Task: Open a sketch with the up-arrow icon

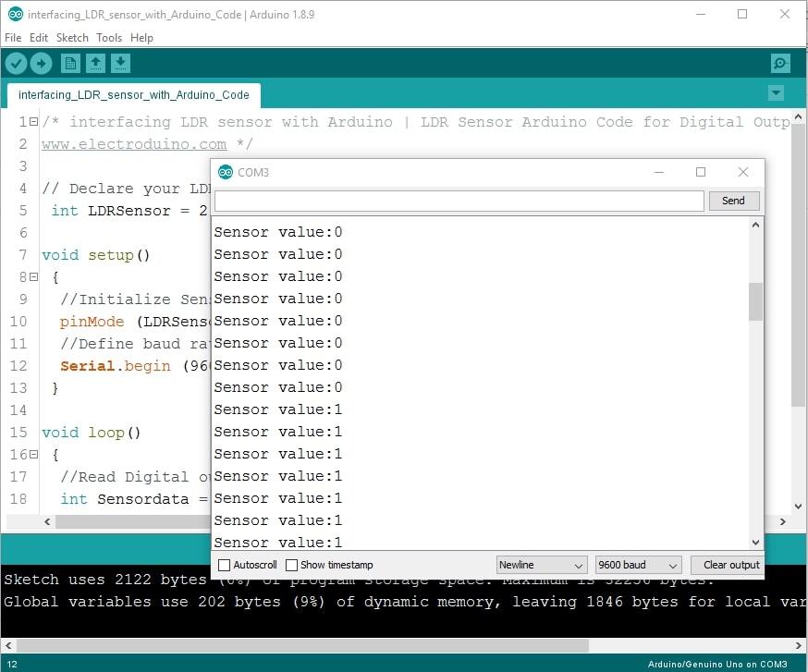Action: point(95,64)
